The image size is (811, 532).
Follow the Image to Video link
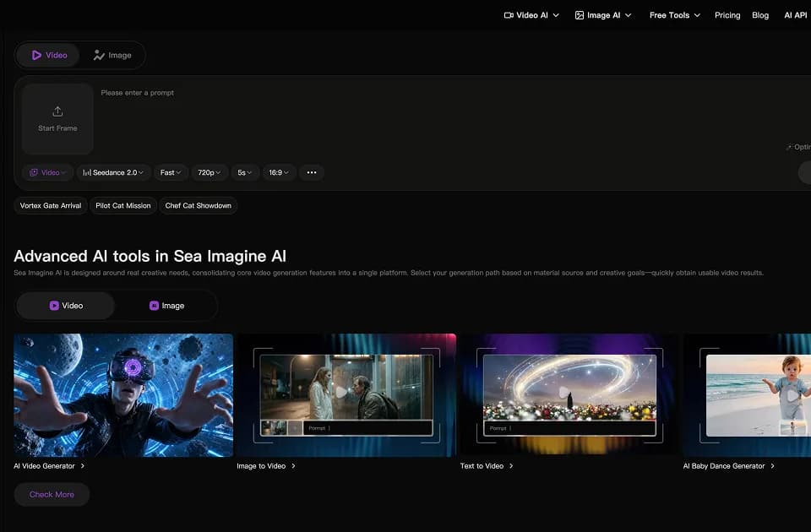pos(266,466)
